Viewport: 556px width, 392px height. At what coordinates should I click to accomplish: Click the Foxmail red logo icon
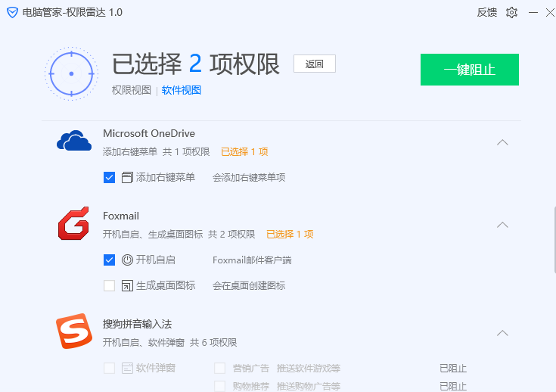[x=73, y=223]
